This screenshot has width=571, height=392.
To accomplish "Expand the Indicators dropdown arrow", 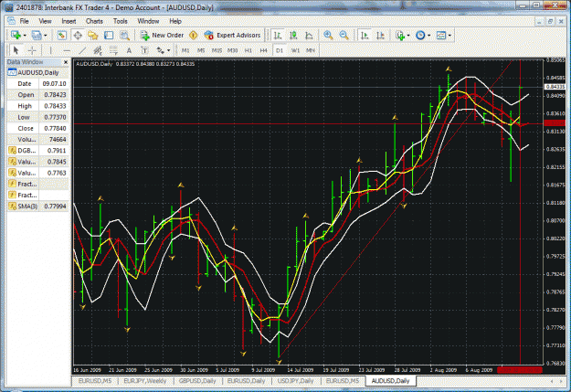I will (408, 36).
